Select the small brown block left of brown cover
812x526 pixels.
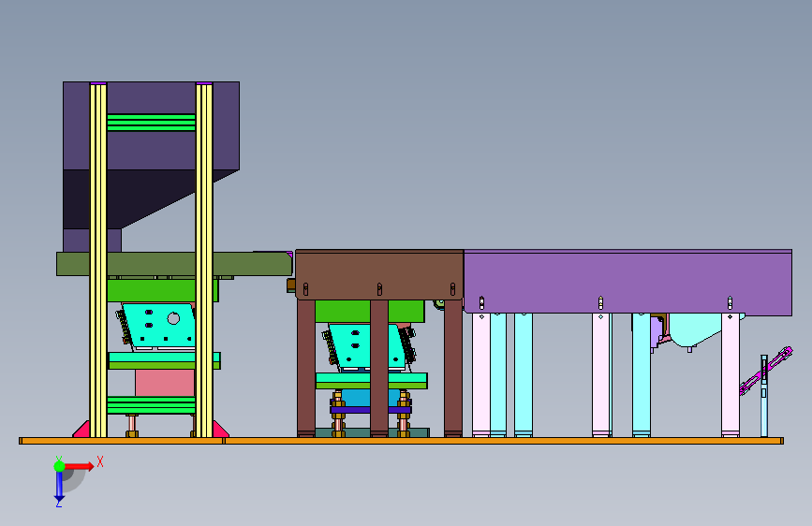pyautogui.click(x=291, y=285)
